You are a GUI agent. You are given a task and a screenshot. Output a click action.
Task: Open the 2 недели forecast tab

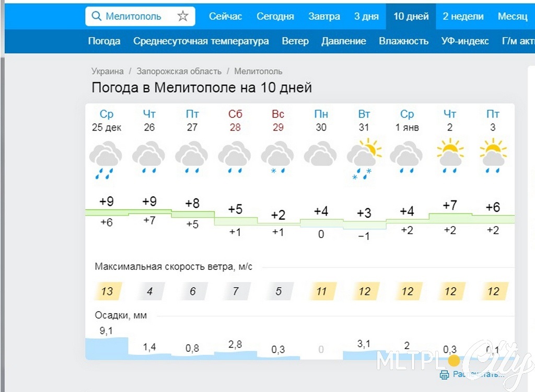[463, 16]
